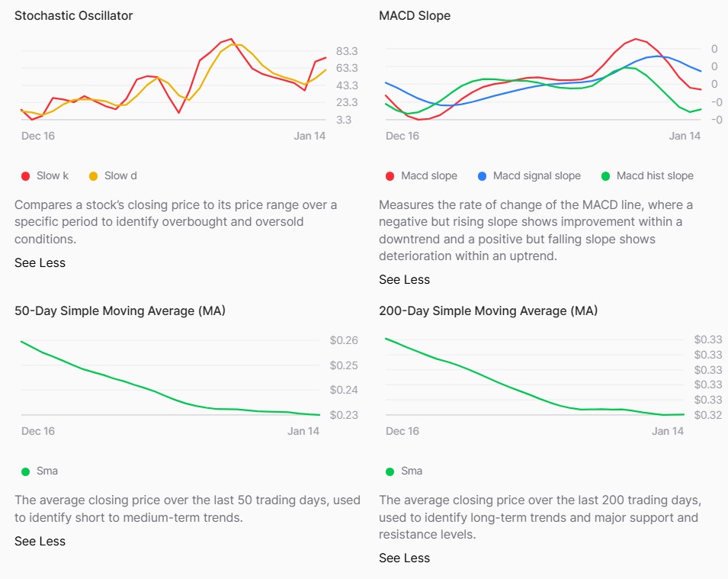Click the yellow Slow d legend dot

tap(94, 176)
